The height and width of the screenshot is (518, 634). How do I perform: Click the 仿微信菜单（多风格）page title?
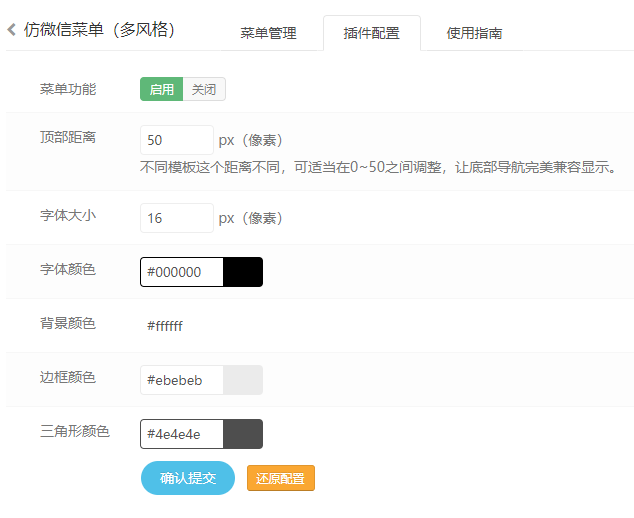pyautogui.click(x=99, y=30)
